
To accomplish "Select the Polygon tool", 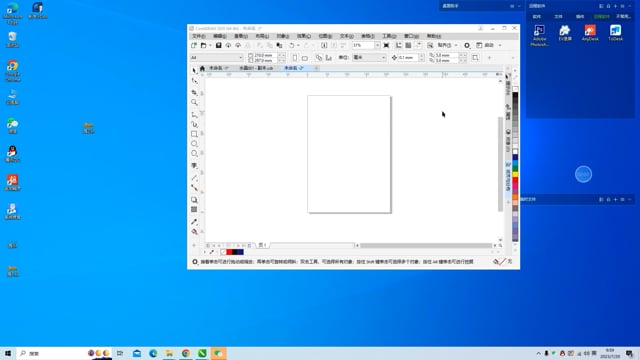I will 194,153.
